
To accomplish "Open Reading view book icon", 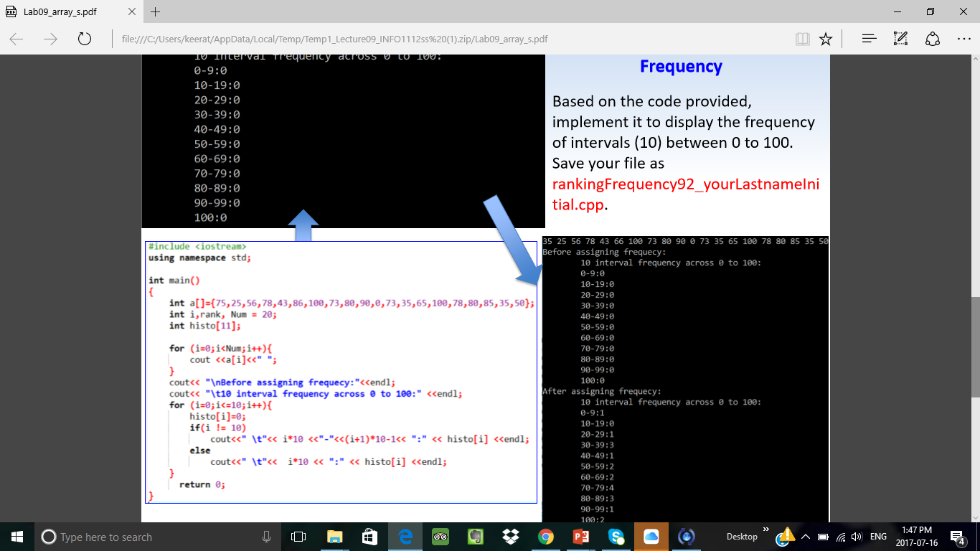I will 803,39.
